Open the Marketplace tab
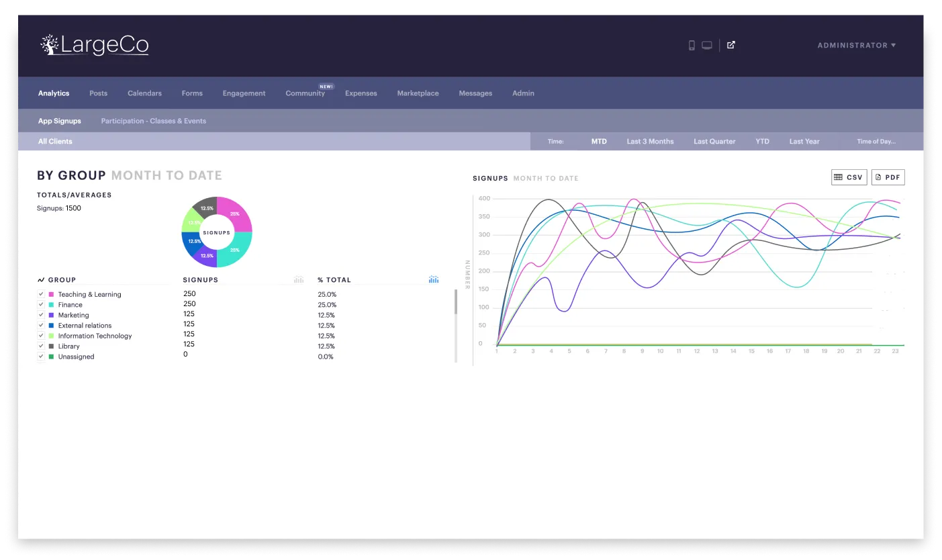 click(418, 93)
